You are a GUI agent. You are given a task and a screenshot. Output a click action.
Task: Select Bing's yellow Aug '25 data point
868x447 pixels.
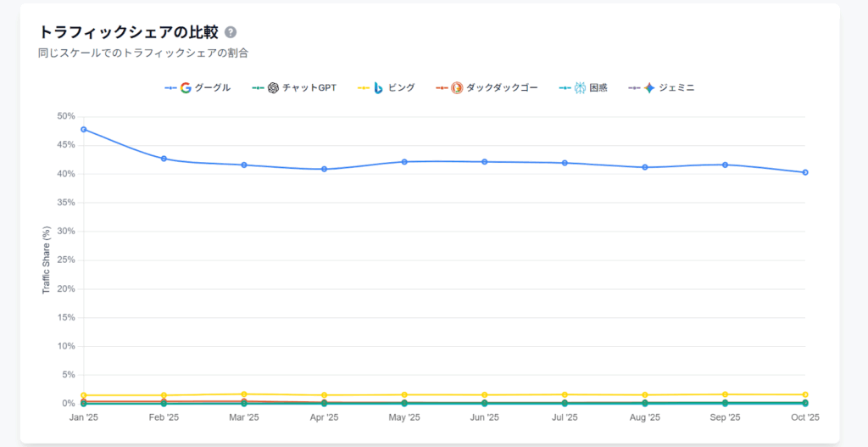645,395
